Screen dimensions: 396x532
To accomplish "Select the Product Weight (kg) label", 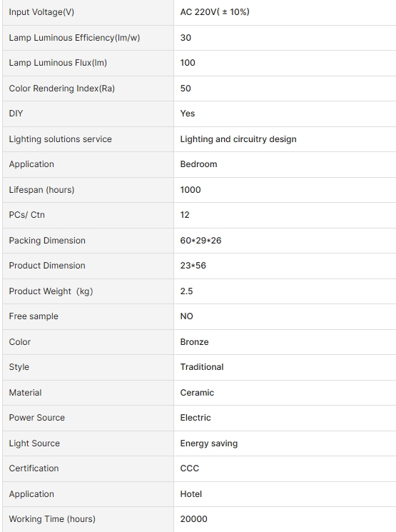I will click(x=51, y=291).
